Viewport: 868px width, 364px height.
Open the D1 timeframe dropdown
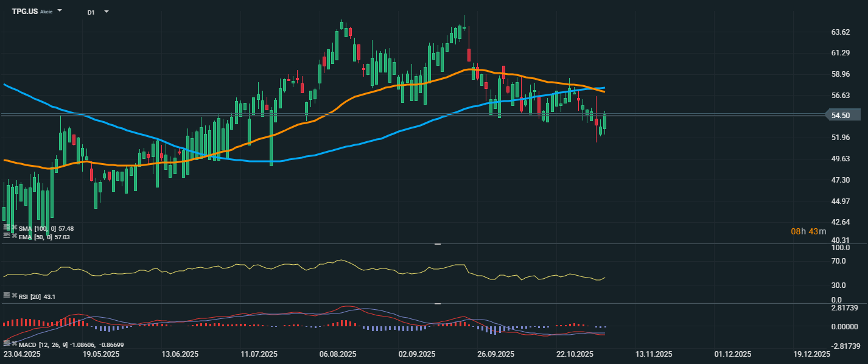click(107, 12)
